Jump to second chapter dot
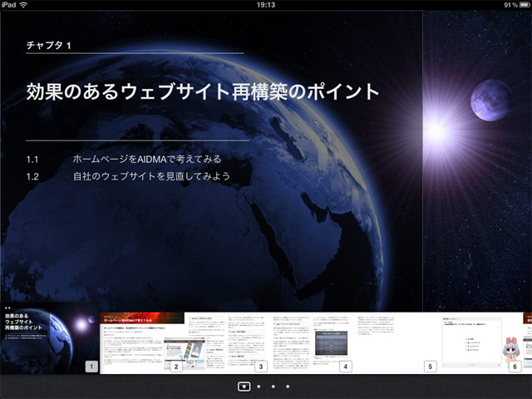The height and width of the screenshot is (399, 532). 259,387
